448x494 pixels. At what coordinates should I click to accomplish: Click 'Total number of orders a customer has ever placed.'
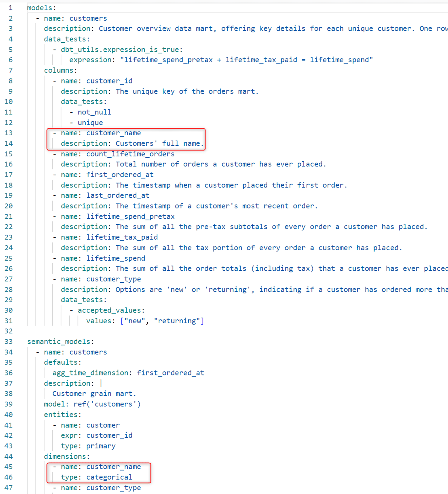(221, 164)
